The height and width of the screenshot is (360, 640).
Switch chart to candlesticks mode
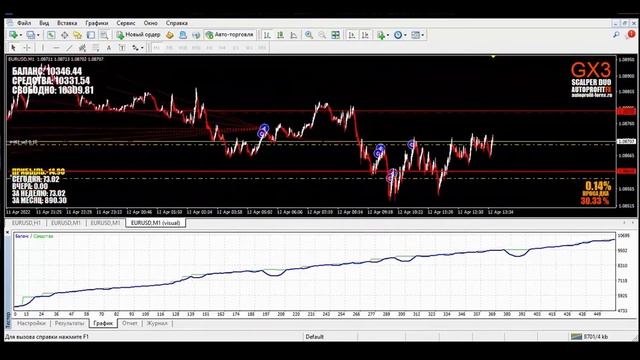click(280, 35)
